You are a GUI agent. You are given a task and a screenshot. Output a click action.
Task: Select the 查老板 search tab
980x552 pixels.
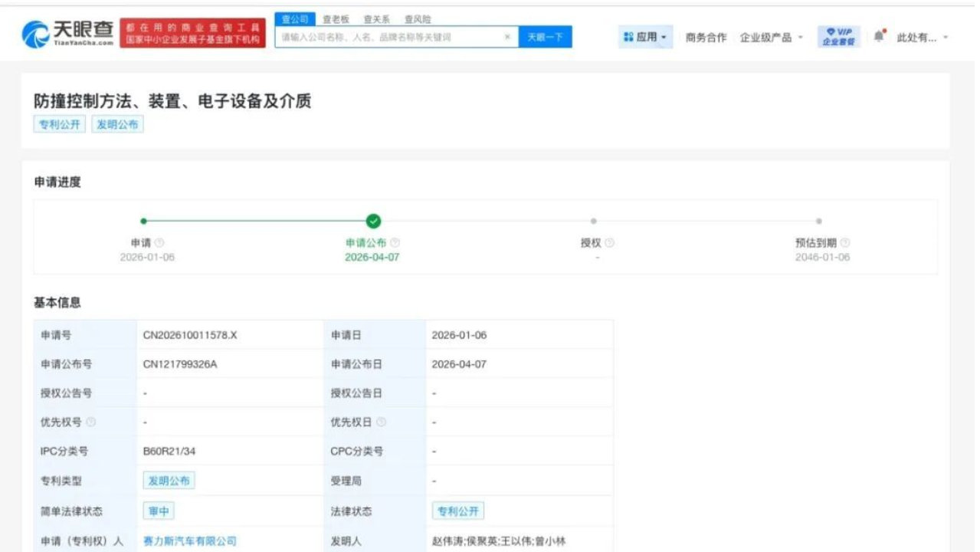[336, 19]
